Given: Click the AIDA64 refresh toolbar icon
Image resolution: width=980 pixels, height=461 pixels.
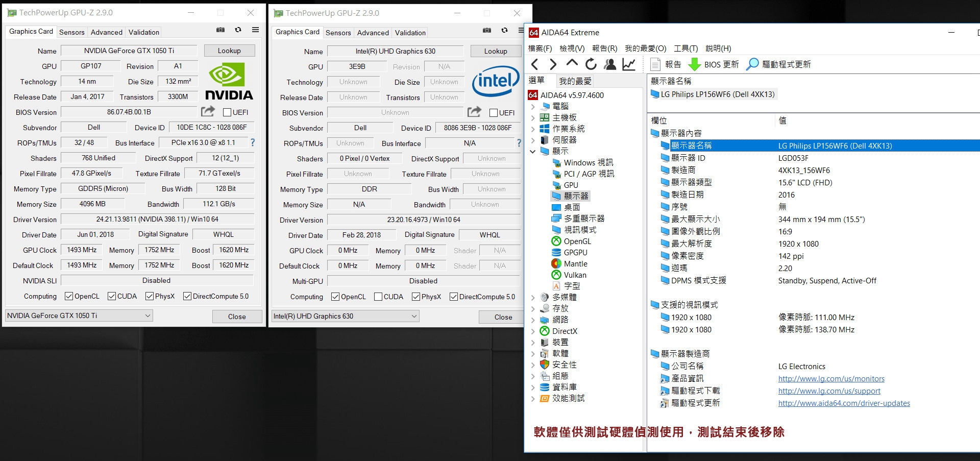Looking at the screenshot, I should (x=591, y=64).
